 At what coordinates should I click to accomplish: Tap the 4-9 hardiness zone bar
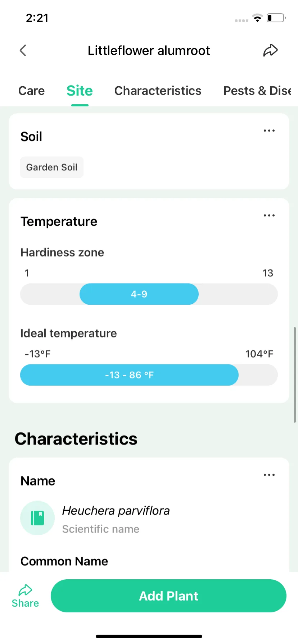pos(139,294)
